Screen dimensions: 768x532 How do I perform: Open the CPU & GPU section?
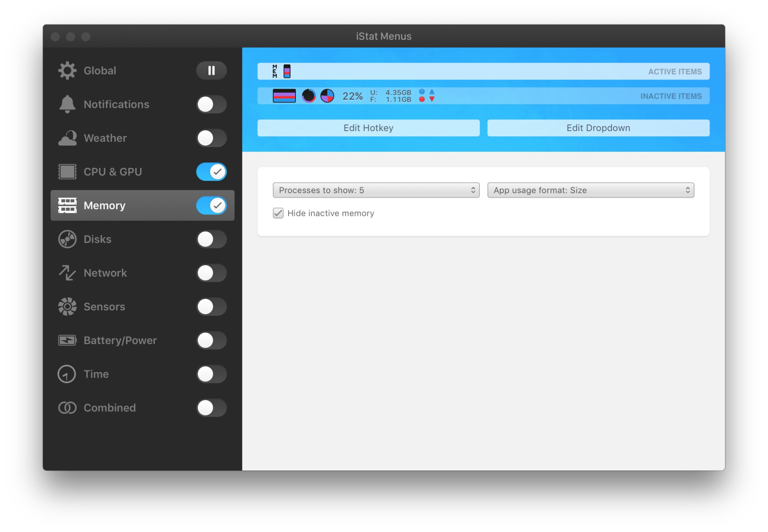pos(113,172)
